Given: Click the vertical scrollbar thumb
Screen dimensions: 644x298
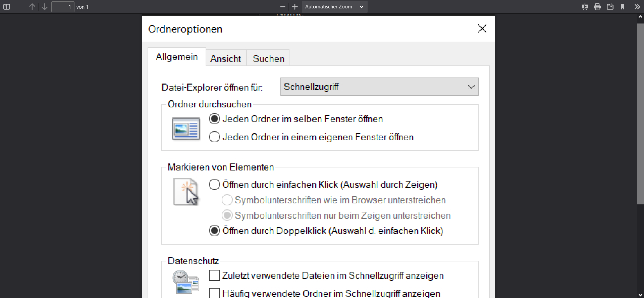Looking at the screenshot, I should tap(640, 114).
